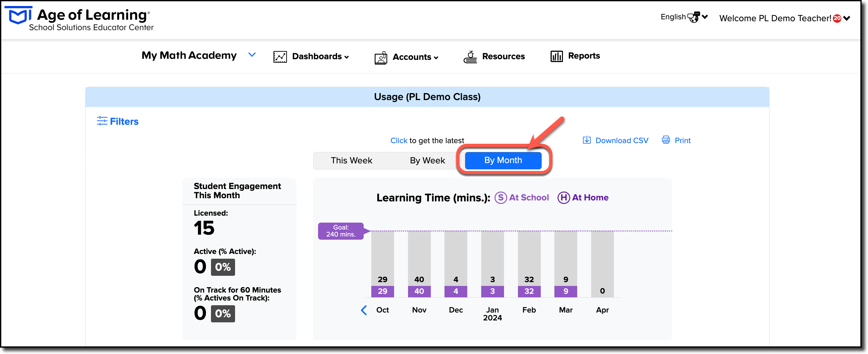The width and height of the screenshot is (868, 354).
Task: Click the 'Click' link to refresh data
Action: pos(399,141)
